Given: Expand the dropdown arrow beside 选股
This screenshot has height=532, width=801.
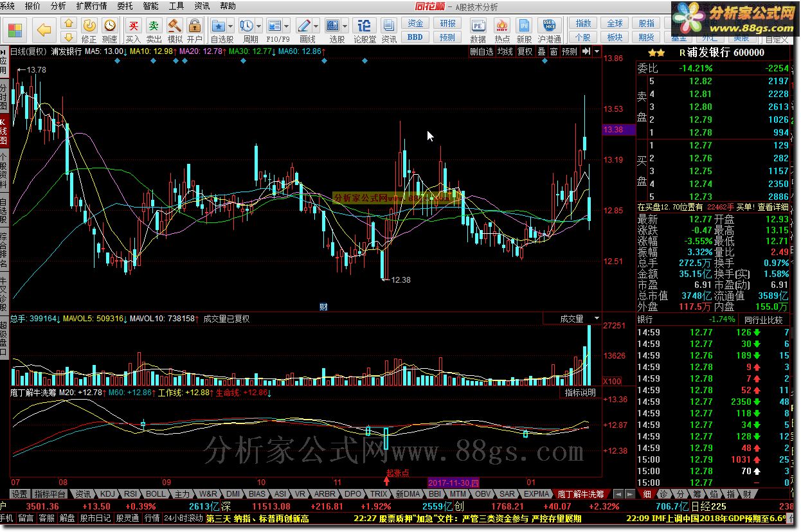Looking at the screenshot, I should click(x=345, y=26).
